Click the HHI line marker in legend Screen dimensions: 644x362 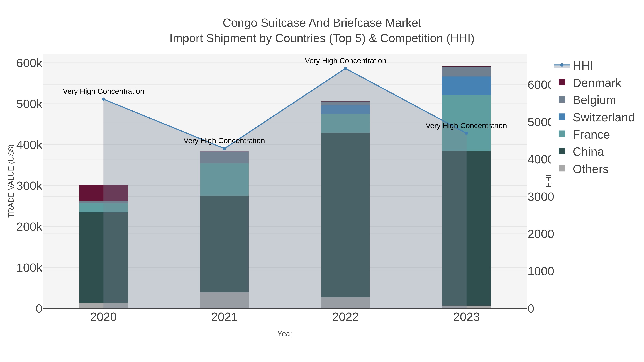562,65
